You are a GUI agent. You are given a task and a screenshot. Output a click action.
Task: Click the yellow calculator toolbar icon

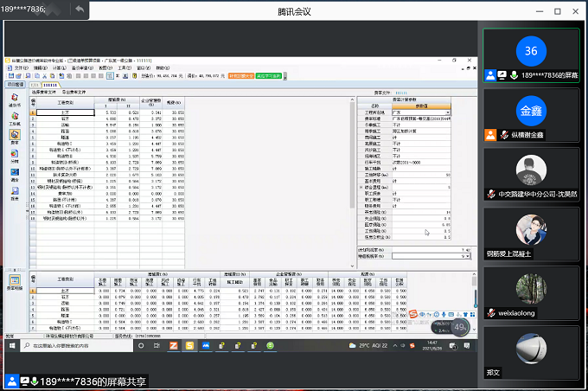(x=134, y=76)
